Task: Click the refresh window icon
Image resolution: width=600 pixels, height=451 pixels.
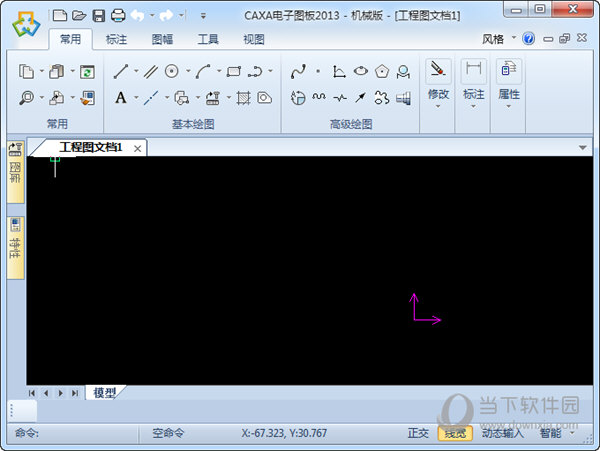Action: point(87,72)
